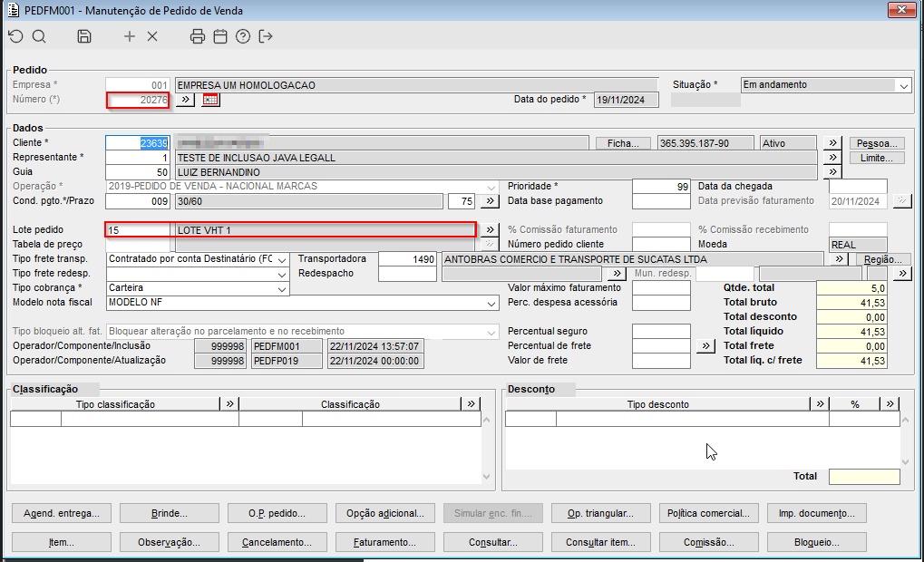Open the Item... button
Viewport: 924px width, 562px height.
click(62, 542)
